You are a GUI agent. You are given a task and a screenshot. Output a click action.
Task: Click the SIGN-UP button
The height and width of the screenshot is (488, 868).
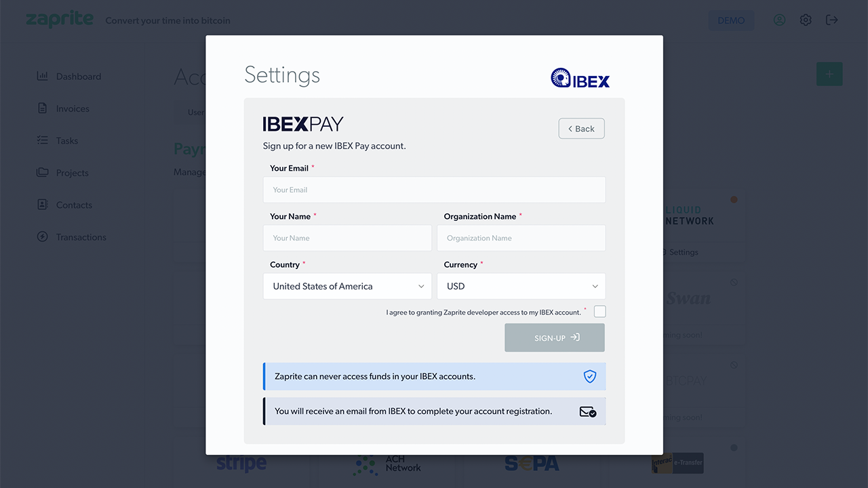click(x=555, y=338)
